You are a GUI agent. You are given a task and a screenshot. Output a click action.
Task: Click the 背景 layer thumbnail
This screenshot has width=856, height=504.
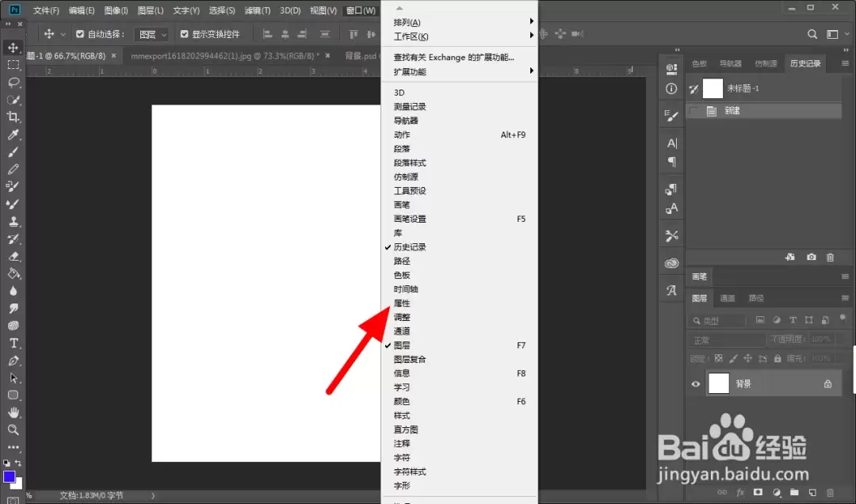[x=718, y=384]
